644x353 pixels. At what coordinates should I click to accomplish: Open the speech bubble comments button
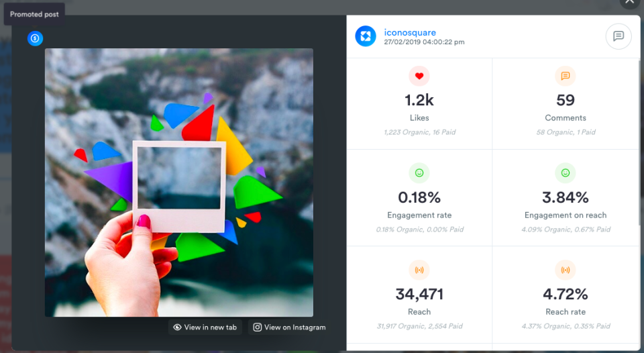pyautogui.click(x=618, y=36)
